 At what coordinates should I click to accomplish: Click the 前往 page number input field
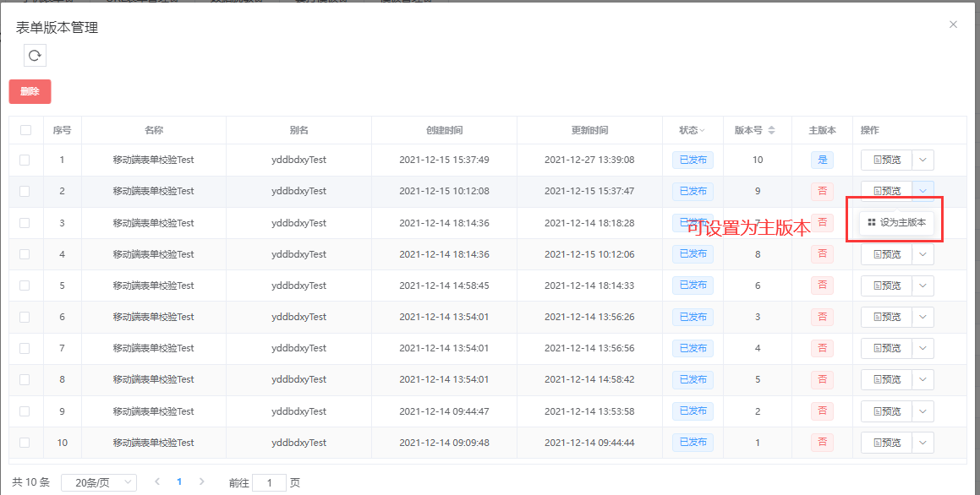tap(270, 482)
